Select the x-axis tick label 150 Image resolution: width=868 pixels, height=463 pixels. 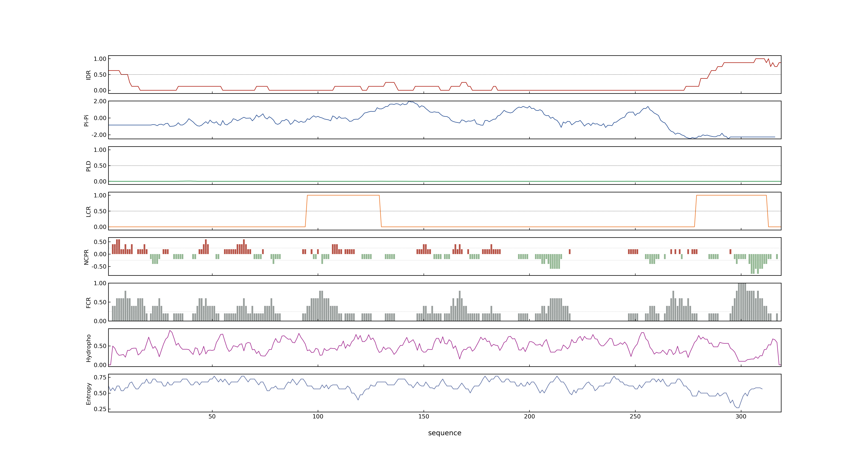click(424, 416)
